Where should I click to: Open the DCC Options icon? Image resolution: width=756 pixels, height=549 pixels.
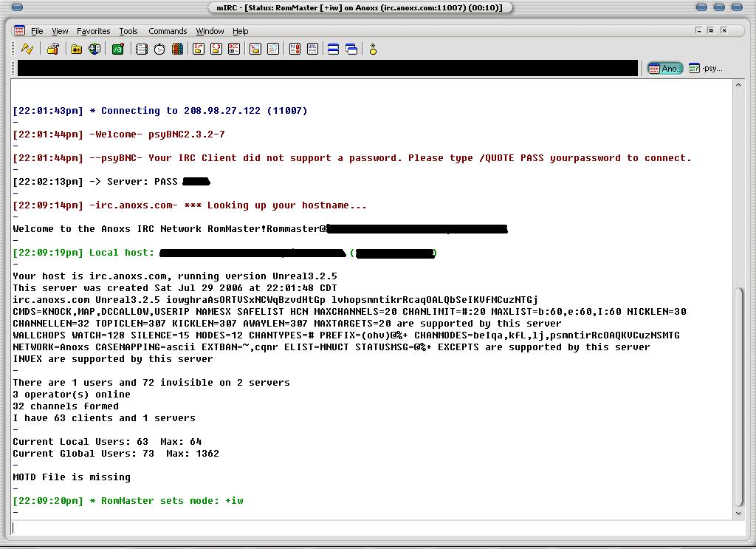[234, 49]
